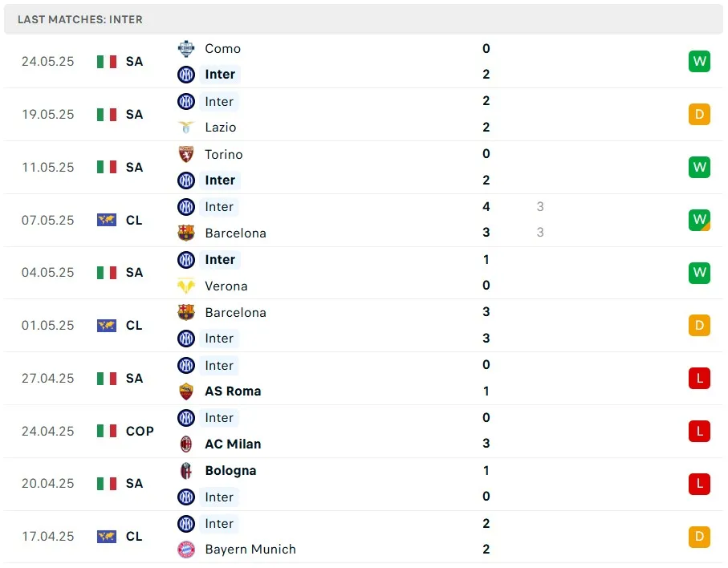Image resolution: width=728 pixels, height=568 pixels.
Task: Click the Como club crest icon
Action: tap(186, 48)
